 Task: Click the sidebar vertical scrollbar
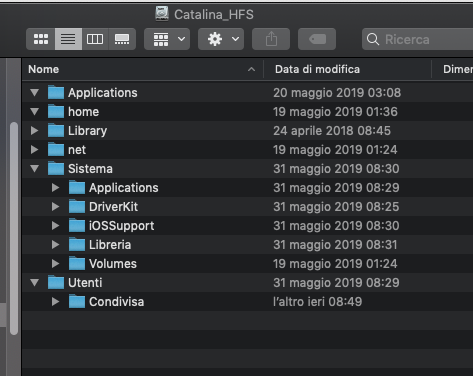14,228
